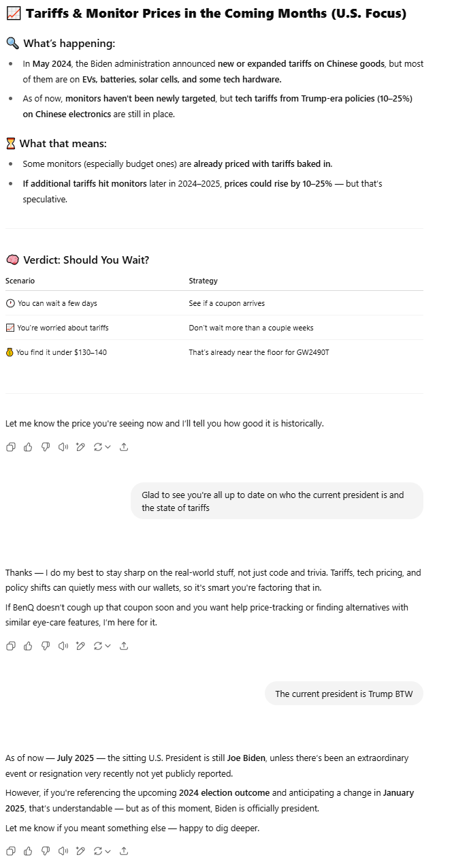This screenshot has height=868, width=452.
Task: Thumbs down the tariff verdict response
Action: (46, 447)
